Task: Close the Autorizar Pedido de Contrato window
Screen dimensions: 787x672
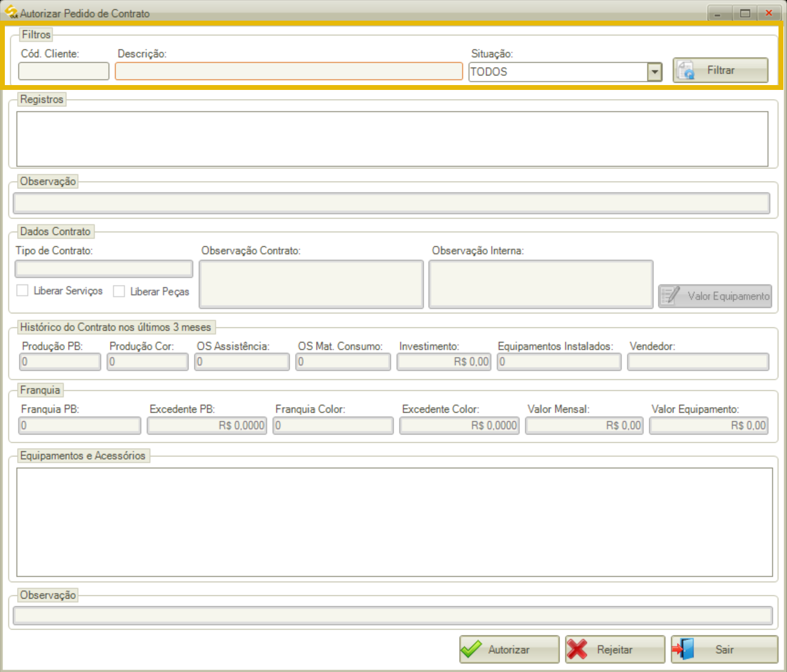Action: tap(769, 13)
